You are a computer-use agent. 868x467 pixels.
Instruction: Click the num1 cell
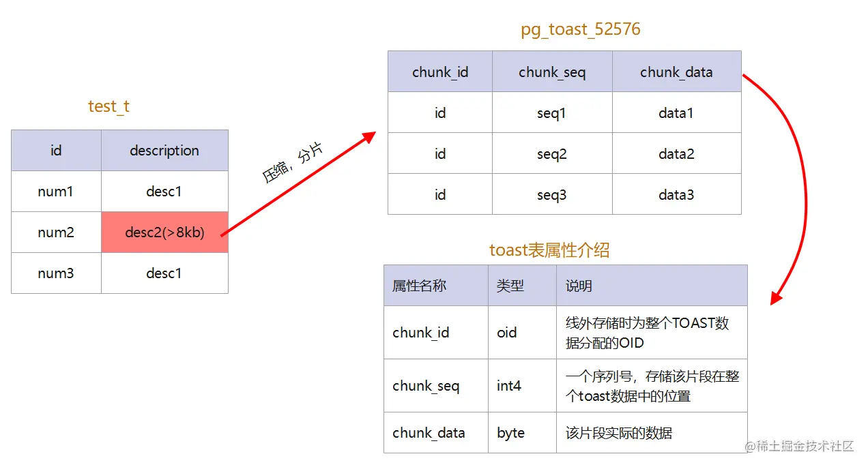(x=56, y=191)
